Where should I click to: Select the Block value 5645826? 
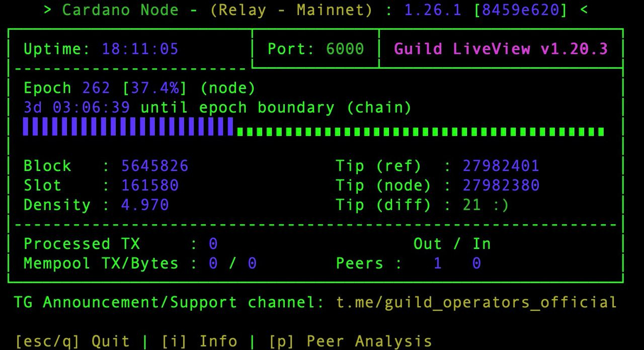[155, 166]
